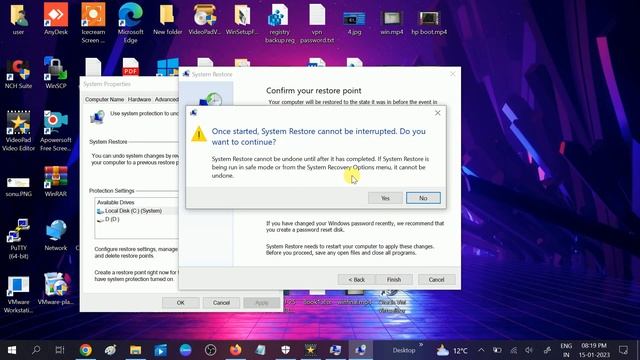Open the 12°C weather widget
Image resolution: width=640 pixels, height=360 pixels.
click(451, 350)
